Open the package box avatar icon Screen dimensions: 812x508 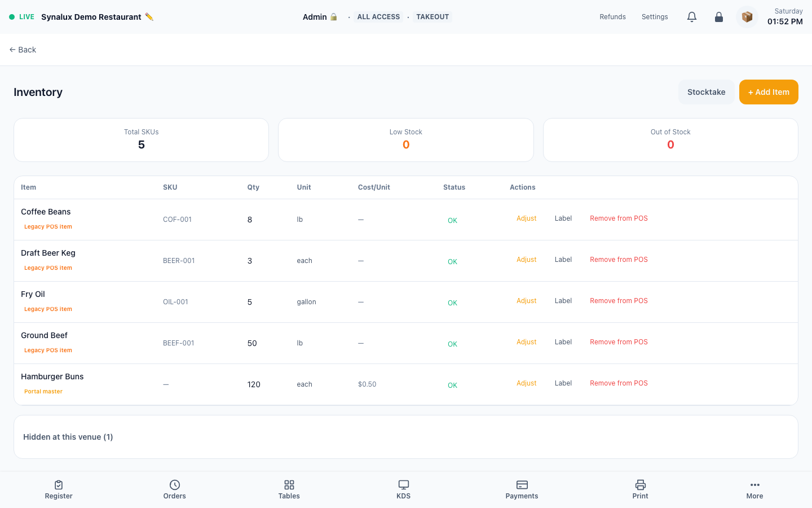[x=747, y=17]
